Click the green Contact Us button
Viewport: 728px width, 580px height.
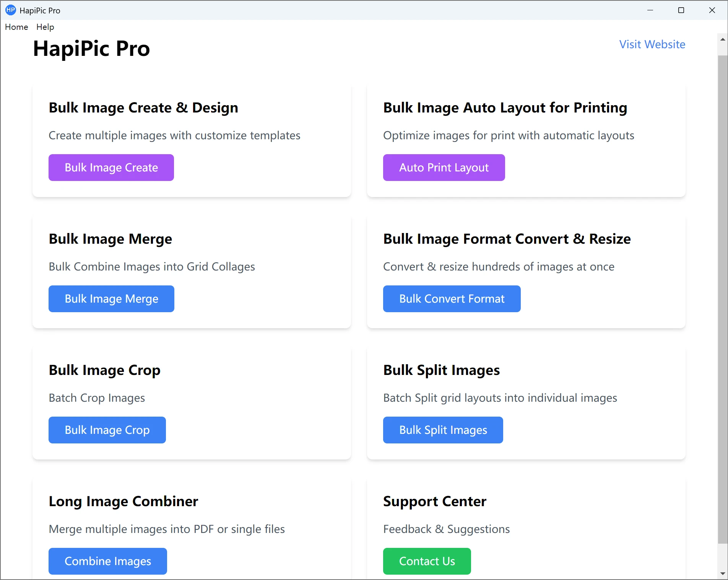pos(427,561)
